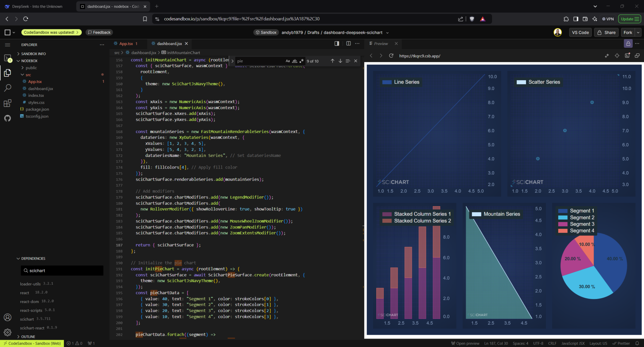Close the dashboard.jsx tab
The image size is (644, 347).
point(186,44)
